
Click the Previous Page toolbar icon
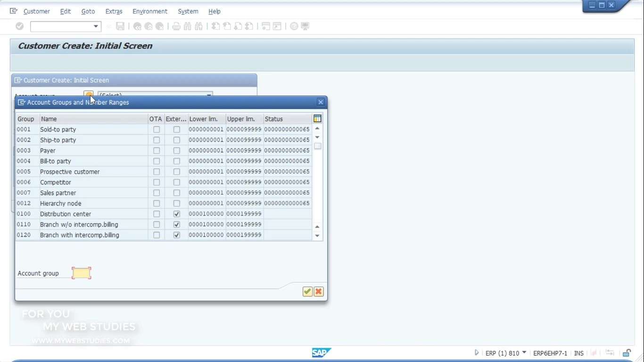pos(227,26)
